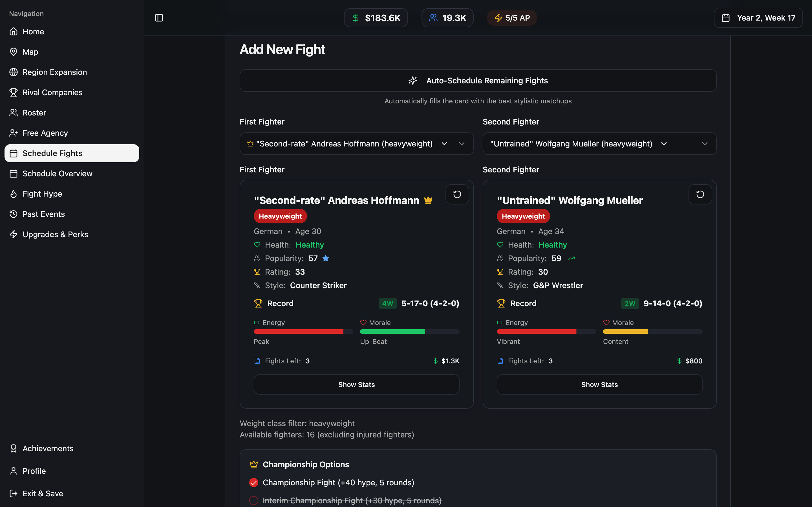
Task: Select the Interim Championship Fight option
Action: point(254,500)
